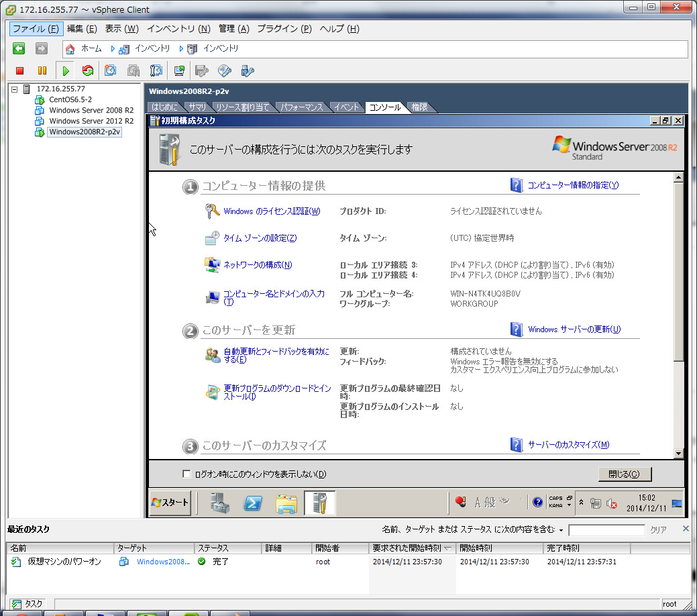Power off the VM with the red stop icon
Viewport: 697px width, 616px height.
pyautogui.click(x=19, y=70)
